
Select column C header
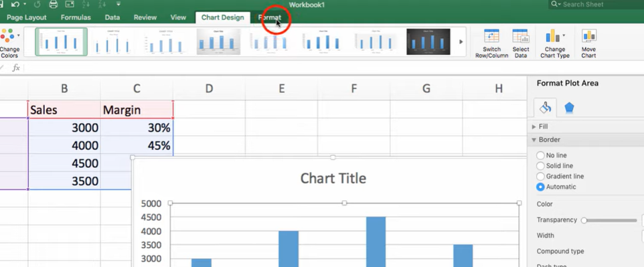coord(137,88)
